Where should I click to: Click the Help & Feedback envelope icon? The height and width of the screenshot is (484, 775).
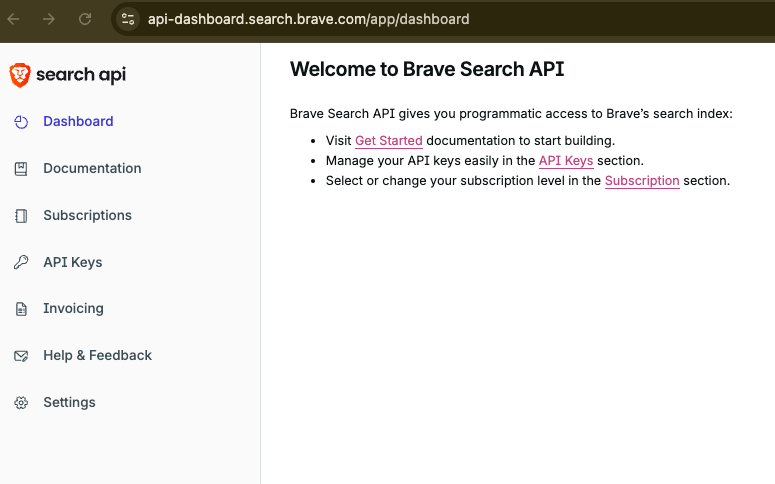click(21, 355)
